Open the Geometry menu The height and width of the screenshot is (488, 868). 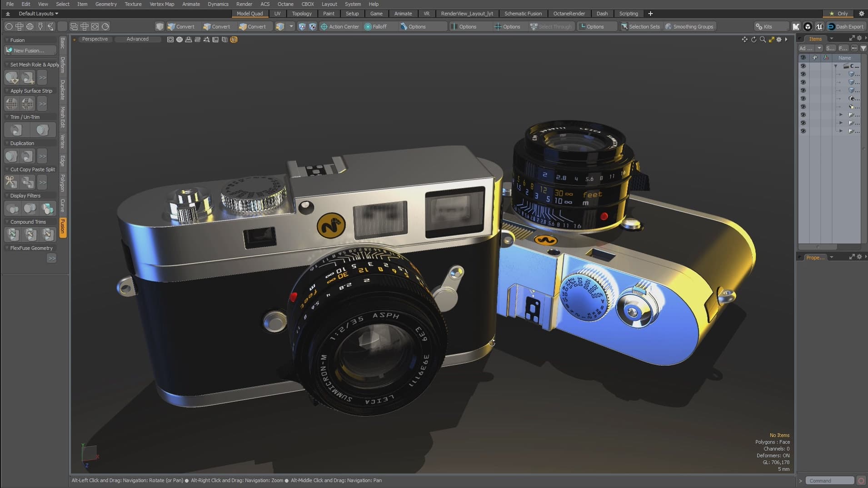coord(106,4)
